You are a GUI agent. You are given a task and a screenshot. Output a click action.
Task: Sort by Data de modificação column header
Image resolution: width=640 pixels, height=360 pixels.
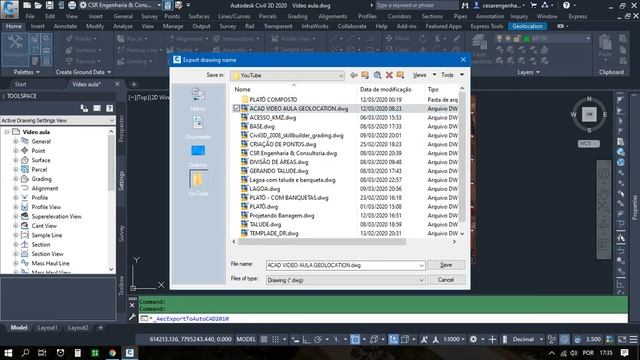(386, 89)
